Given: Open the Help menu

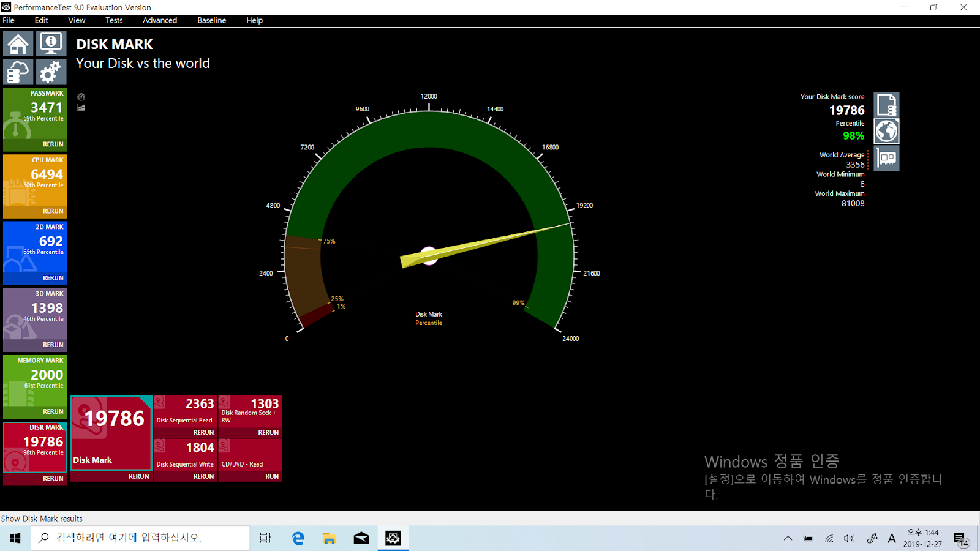Looking at the screenshot, I should click(255, 20).
